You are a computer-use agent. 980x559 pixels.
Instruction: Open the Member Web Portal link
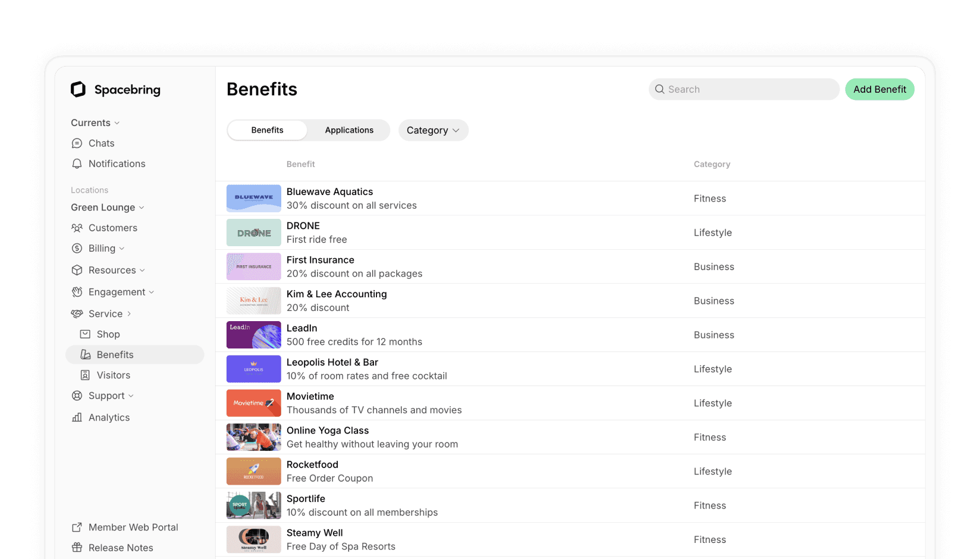133,527
